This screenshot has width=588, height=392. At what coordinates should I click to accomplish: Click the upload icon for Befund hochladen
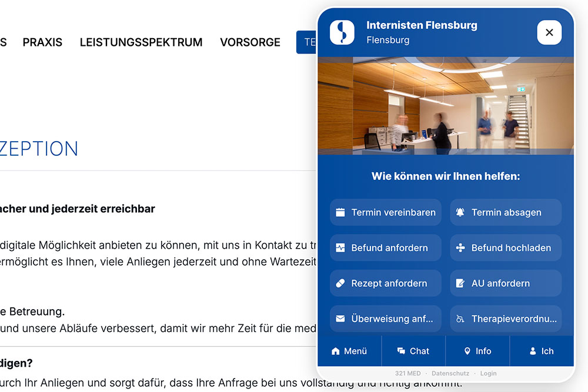coord(460,248)
